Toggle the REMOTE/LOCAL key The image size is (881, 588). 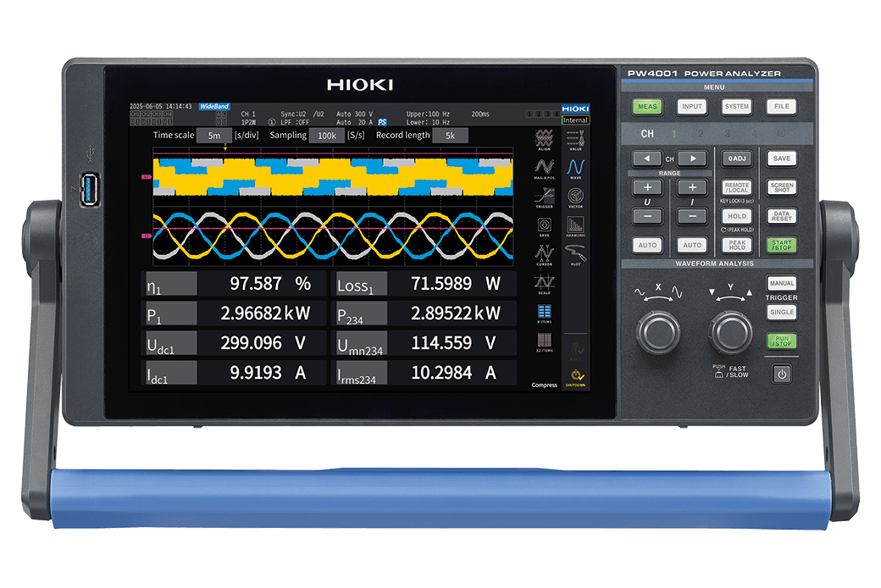click(736, 188)
